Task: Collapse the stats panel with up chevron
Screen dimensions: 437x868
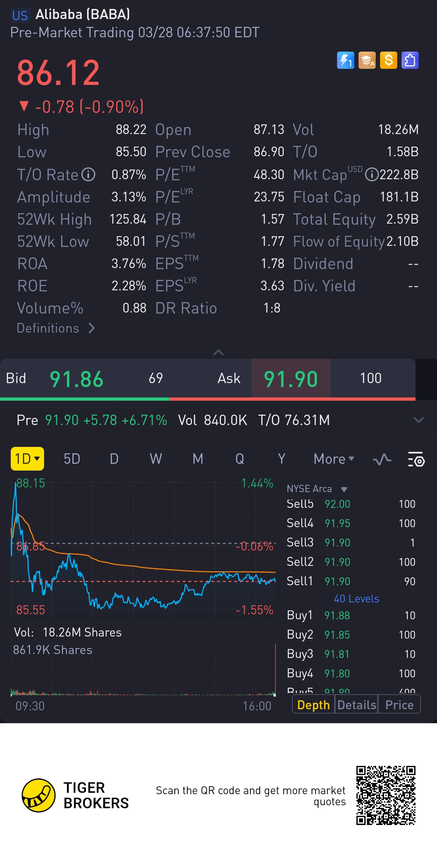Action: [x=218, y=352]
